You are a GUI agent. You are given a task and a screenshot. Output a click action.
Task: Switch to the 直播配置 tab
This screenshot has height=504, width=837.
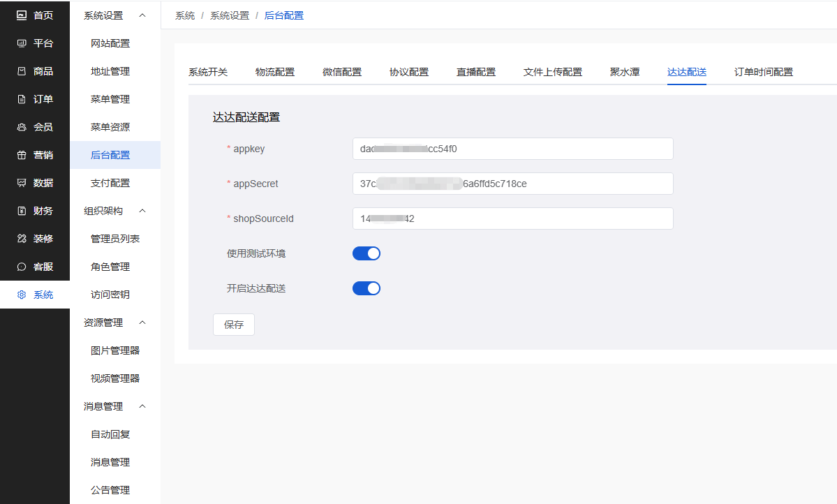tap(476, 72)
